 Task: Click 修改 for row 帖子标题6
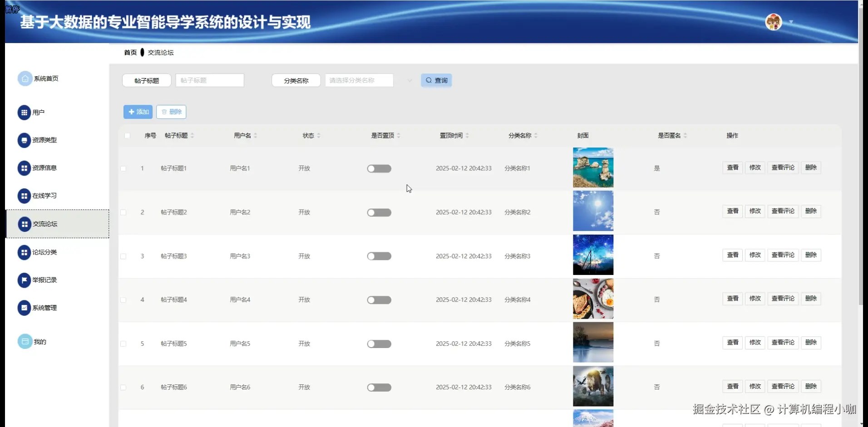[x=755, y=386]
